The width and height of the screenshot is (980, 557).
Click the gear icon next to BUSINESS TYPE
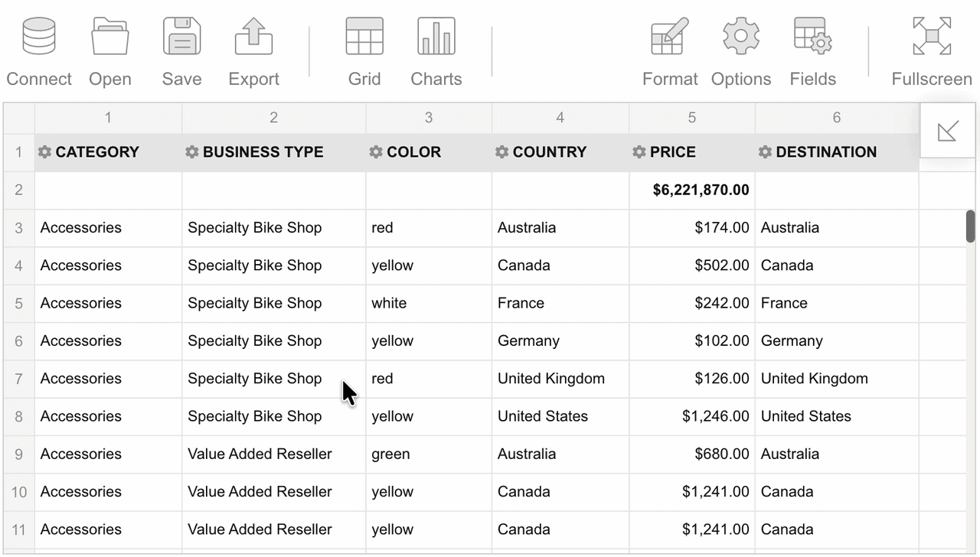pyautogui.click(x=192, y=152)
